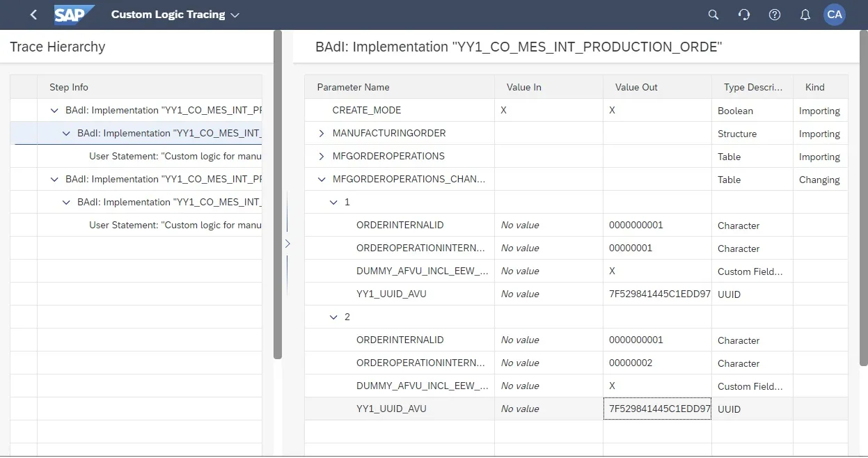Open the search icon in header
Viewport: 868px width, 458px height.
pos(713,15)
